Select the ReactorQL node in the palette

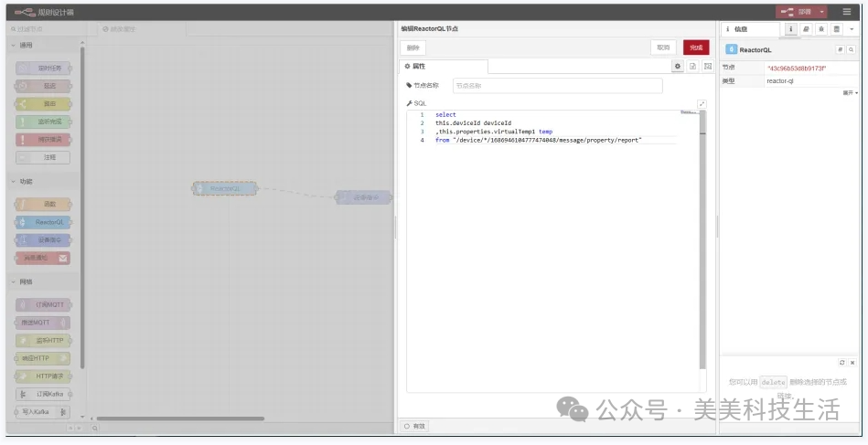coord(43,222)
